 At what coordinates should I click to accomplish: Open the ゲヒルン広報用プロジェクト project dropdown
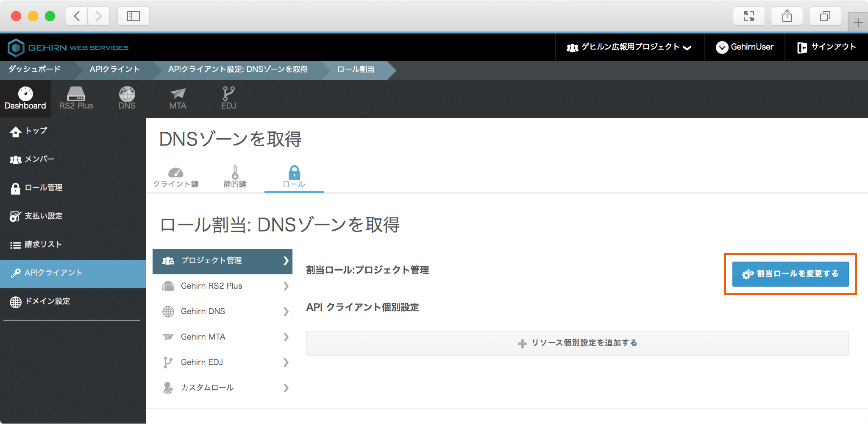[x=629, y=47]
